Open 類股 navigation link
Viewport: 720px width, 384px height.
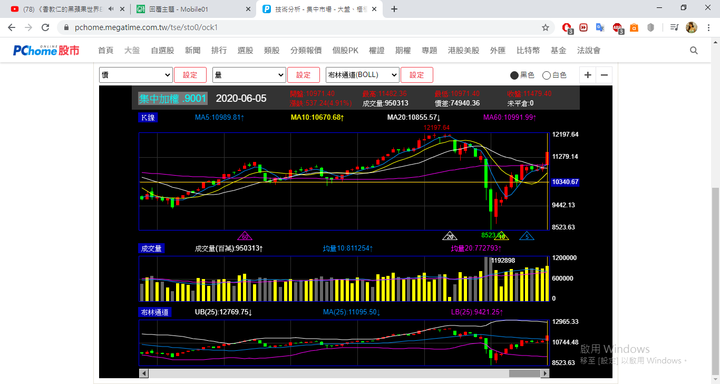click(x=272, y=51)
